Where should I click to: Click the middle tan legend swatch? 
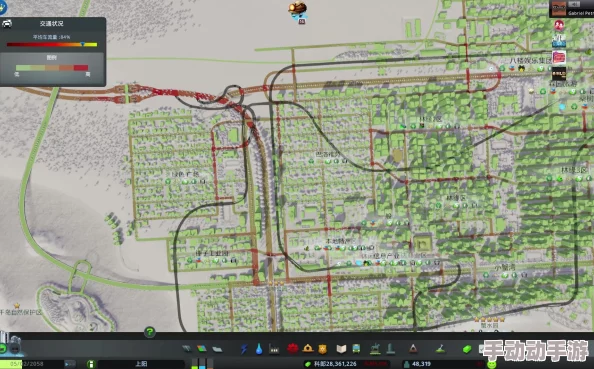52,68
